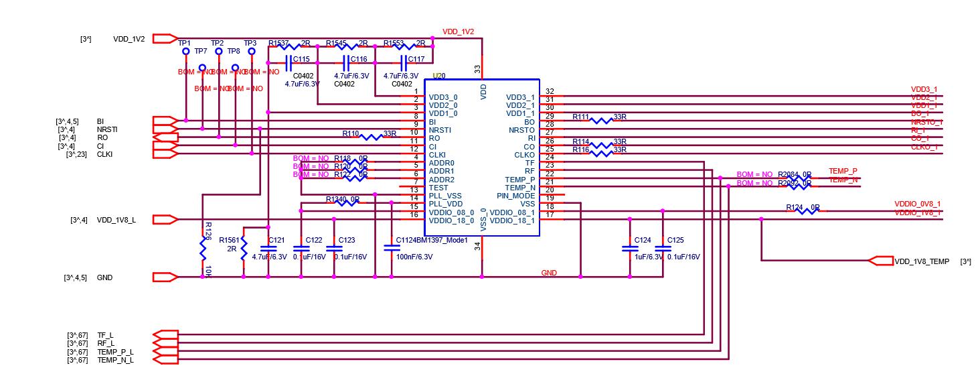Select the PIN_MODE pin label inside U20
This screenshot has height=378, width=980.
516,196
